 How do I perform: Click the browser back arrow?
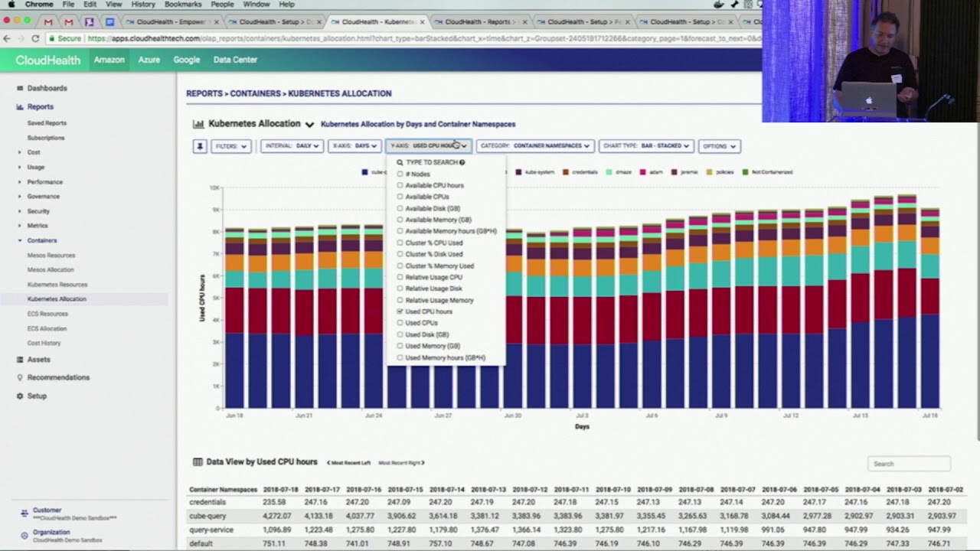click(7, 38)
